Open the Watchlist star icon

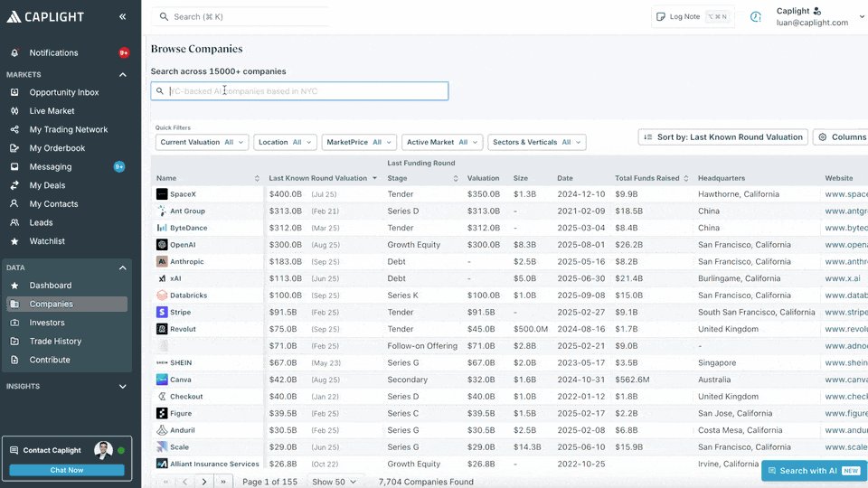pos(15,241)
